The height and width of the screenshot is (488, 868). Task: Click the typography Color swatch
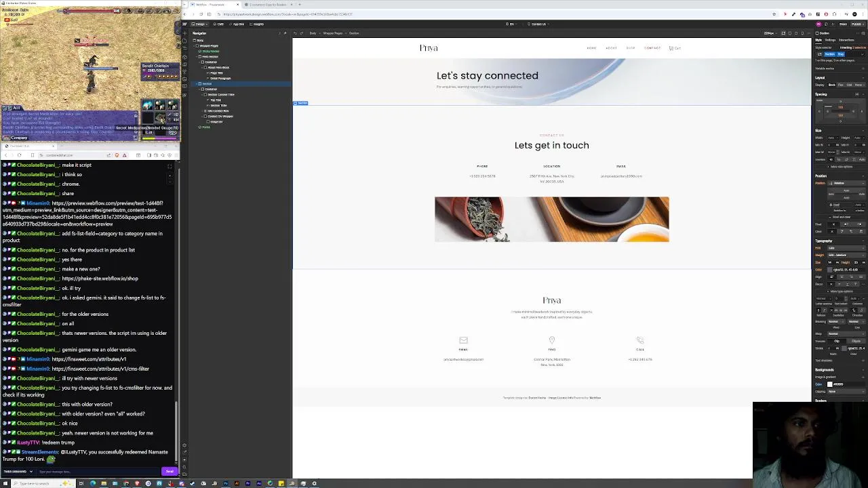(830, 270)
